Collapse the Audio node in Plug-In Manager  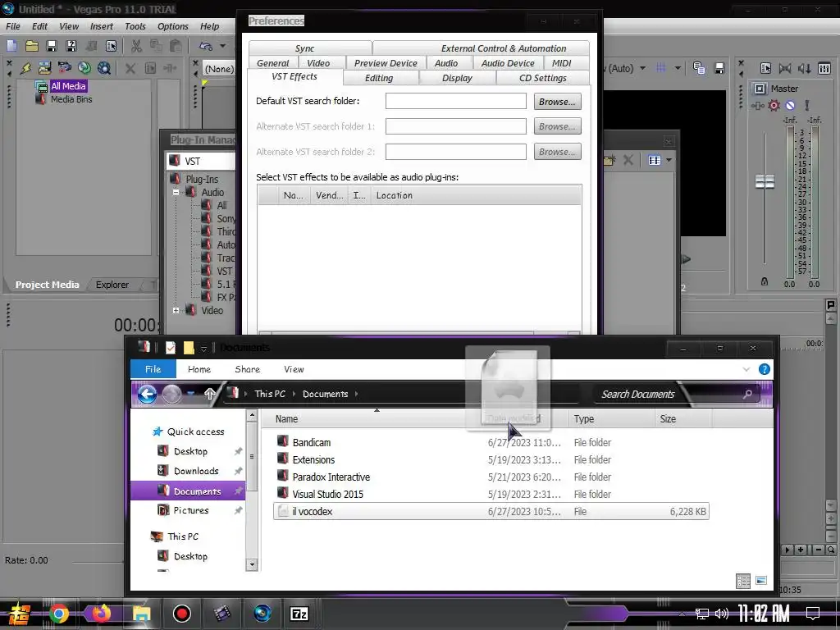point(176,192)
